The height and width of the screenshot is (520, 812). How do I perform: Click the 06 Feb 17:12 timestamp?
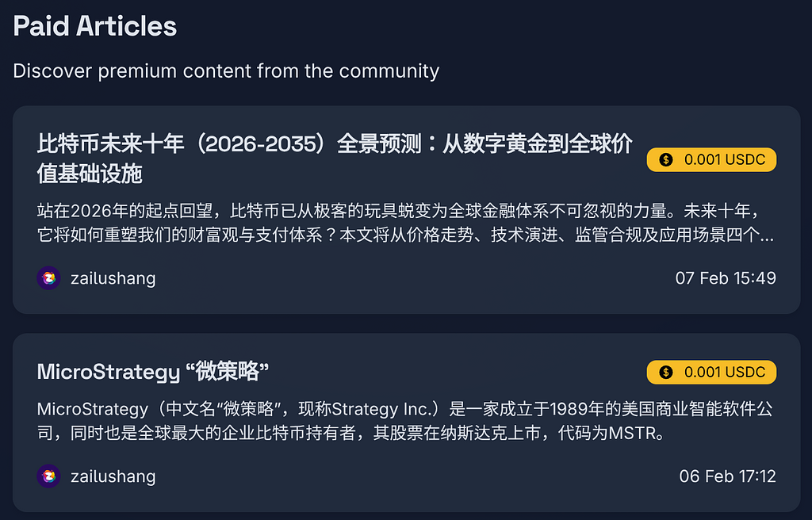click(x=727, y=476)
